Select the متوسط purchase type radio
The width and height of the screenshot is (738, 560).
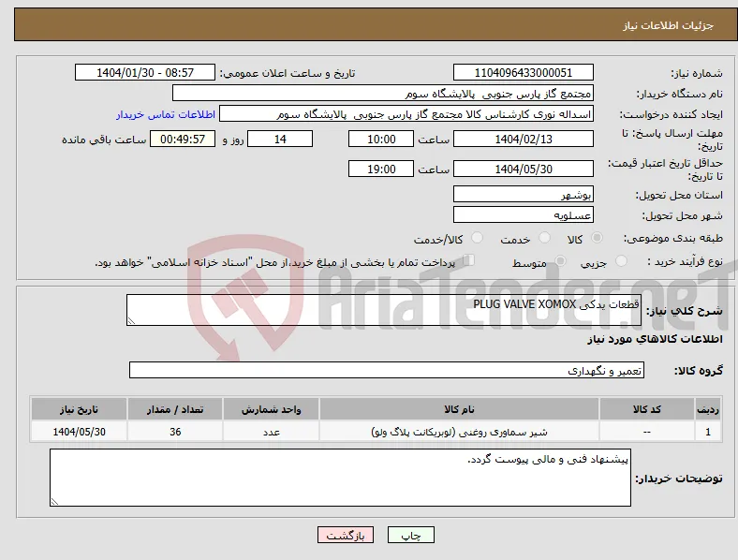[x=560, y=260]
